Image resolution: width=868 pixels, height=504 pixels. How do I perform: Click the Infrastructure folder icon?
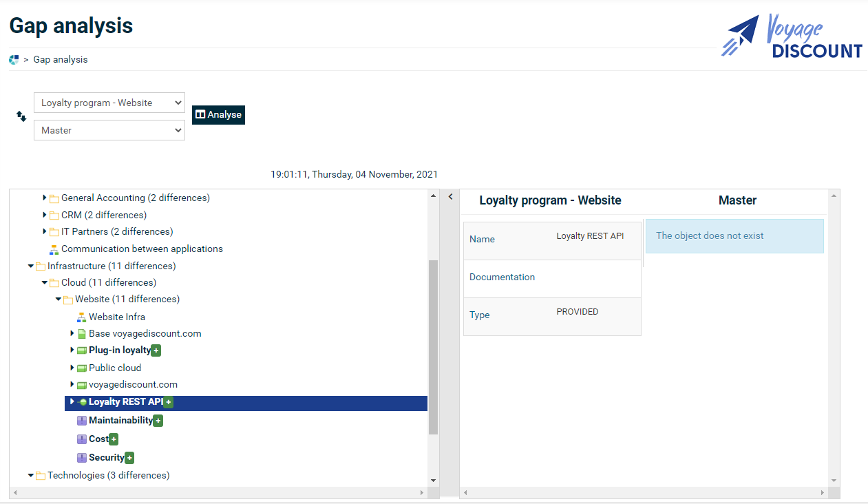pyautogui.click(x=40, y=266)
